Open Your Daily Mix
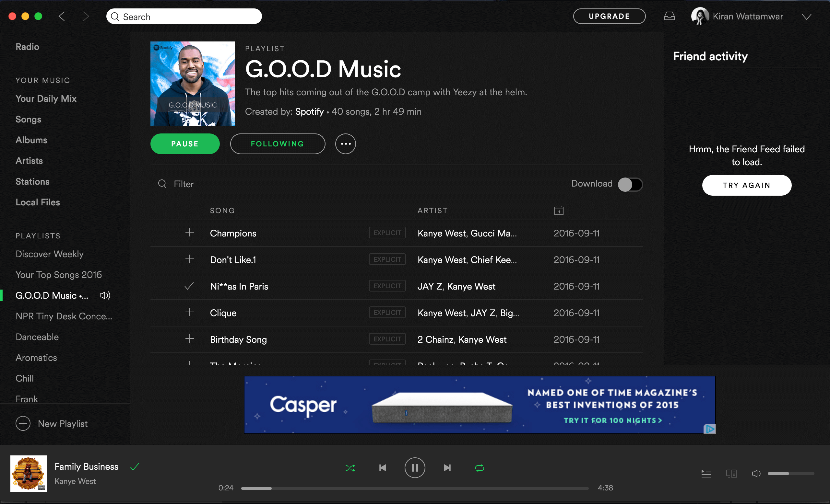 46,98
